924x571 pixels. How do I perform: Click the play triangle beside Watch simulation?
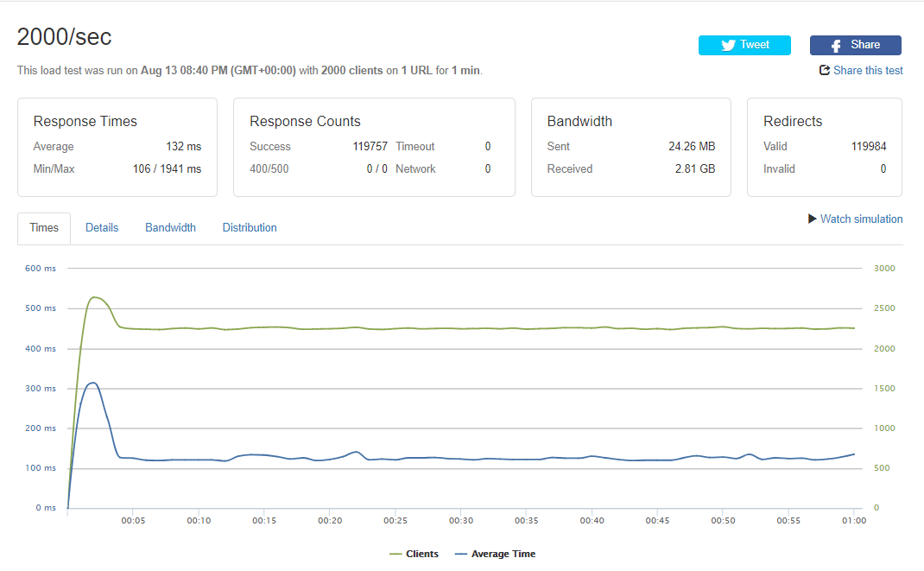(812, 219)
